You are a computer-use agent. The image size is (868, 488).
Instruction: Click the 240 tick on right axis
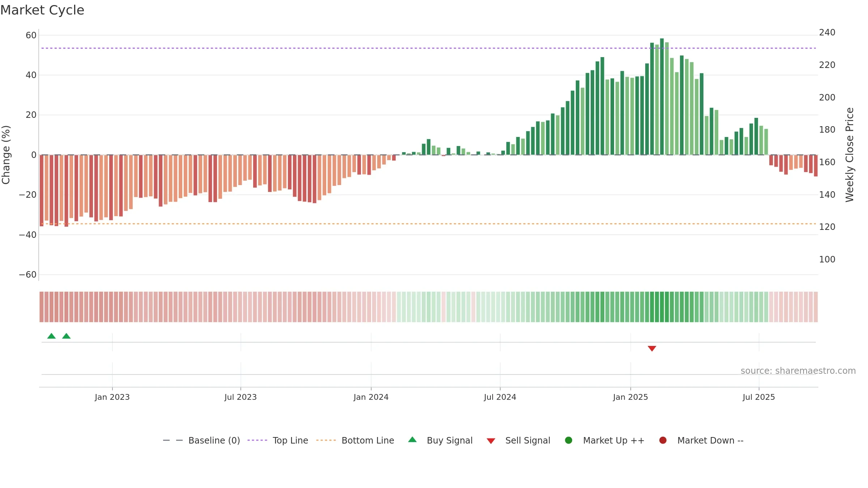(827, 33)
